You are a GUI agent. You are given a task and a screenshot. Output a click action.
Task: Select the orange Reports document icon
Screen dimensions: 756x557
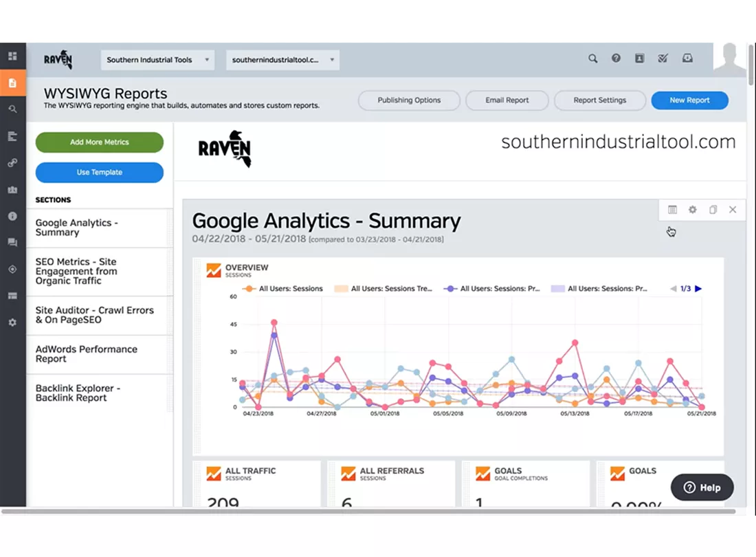(x=12, y=83)
